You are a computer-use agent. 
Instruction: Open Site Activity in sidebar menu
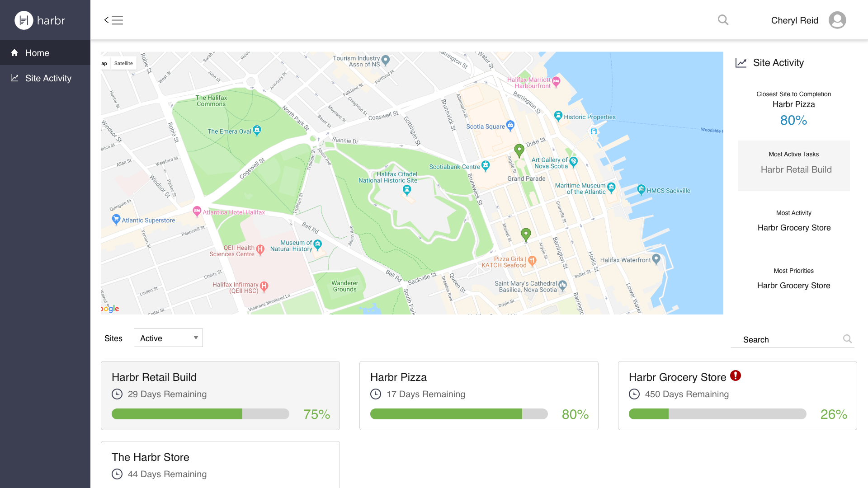tap(45, 78)
